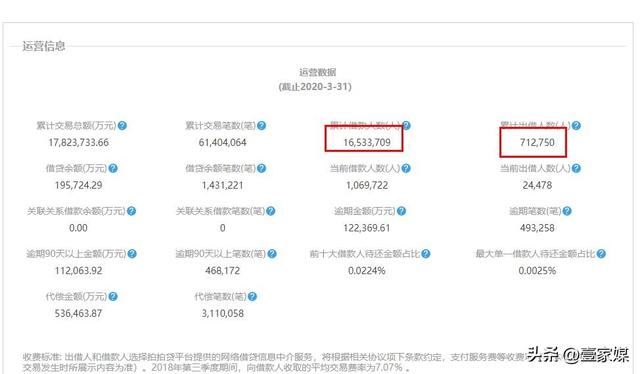The image size is (640, 374).
Task: Click the 运营数据 title
Action: click(x=318, y=73)
